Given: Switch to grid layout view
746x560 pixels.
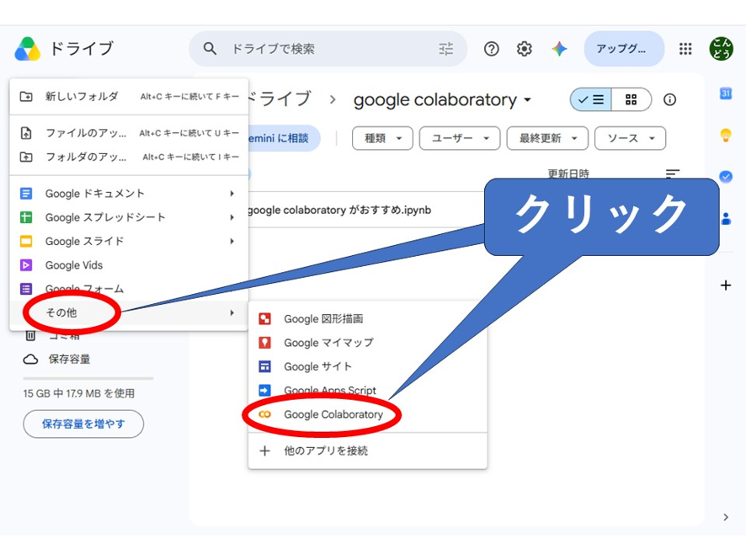Looking at the screenshot, I should coord(631,99).
